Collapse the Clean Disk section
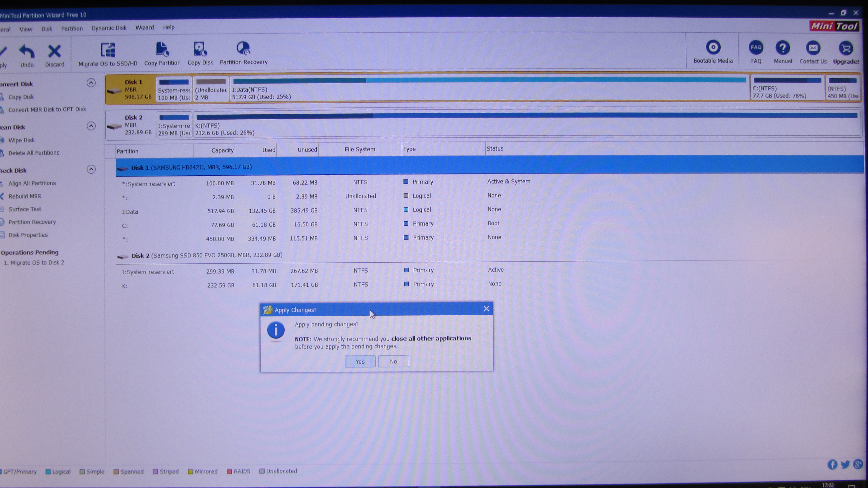The height and width of the screenshot is (488, 868). point(91,126)
